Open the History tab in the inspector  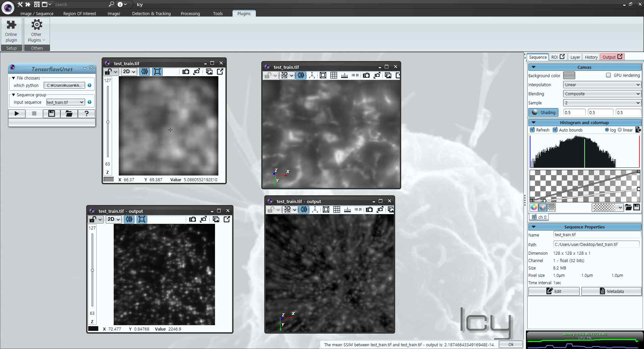click(x=591, y=57)
